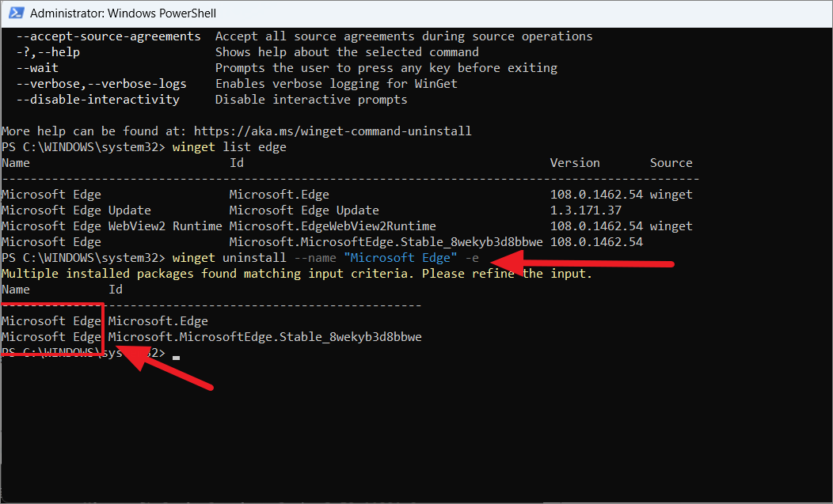Viewport: 833px width, 504px height.
Task: Click the 'More help can be found at:' text
Action: pos(94,131)
